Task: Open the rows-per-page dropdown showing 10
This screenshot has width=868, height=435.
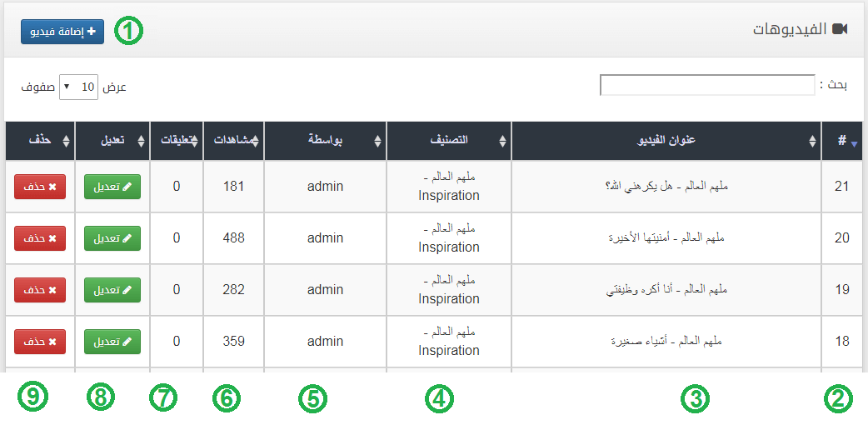Action: pos(78,87)
